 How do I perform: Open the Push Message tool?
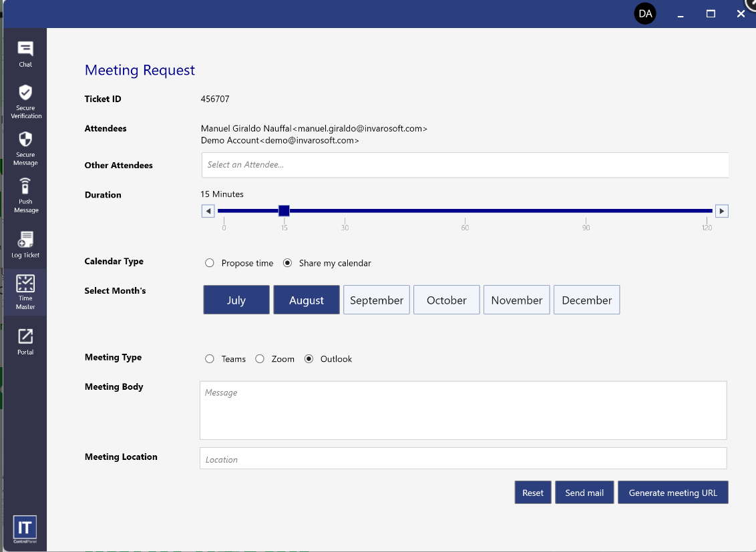pyautogui.click(x=25, y=194)
